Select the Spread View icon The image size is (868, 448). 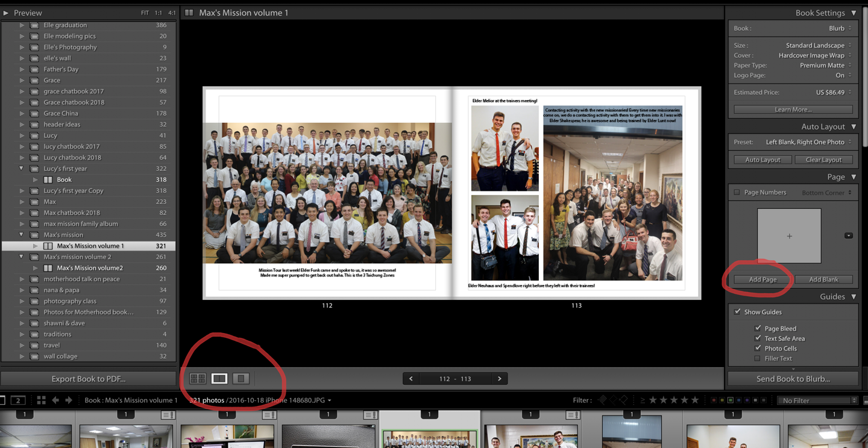click(219, 379)
